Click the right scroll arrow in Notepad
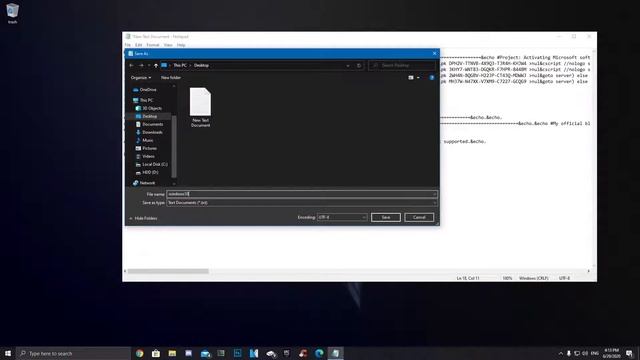Image resolution: width=640 pixels, height=360 pixels. point(589,271)
